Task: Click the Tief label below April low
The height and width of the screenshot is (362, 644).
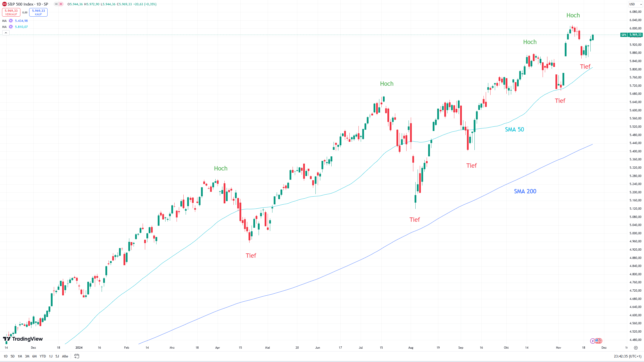Action: [251, 256]
